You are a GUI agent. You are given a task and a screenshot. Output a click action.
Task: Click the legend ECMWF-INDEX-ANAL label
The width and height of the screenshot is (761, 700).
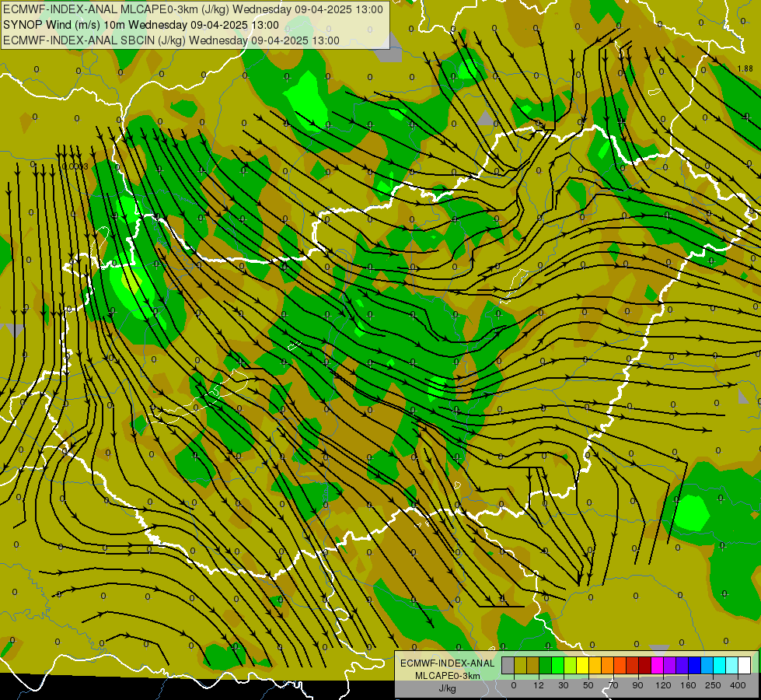[x=448, y=663]
